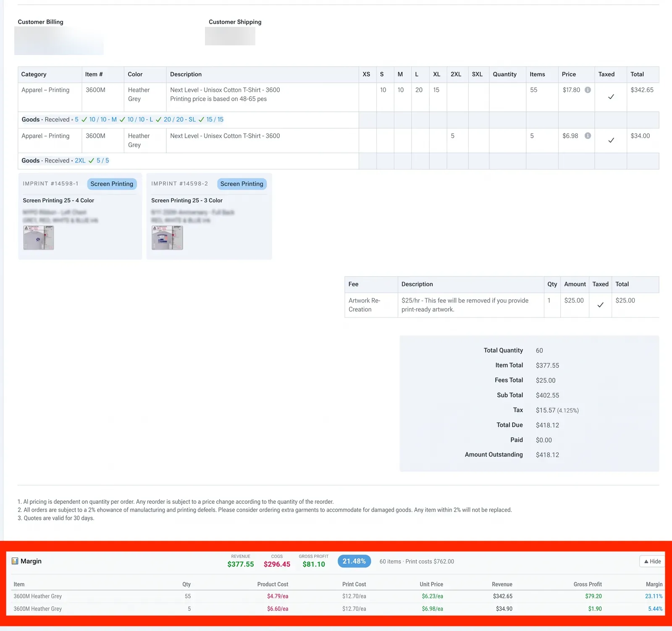Click the $79.20 gross profit value

point(593,596)
